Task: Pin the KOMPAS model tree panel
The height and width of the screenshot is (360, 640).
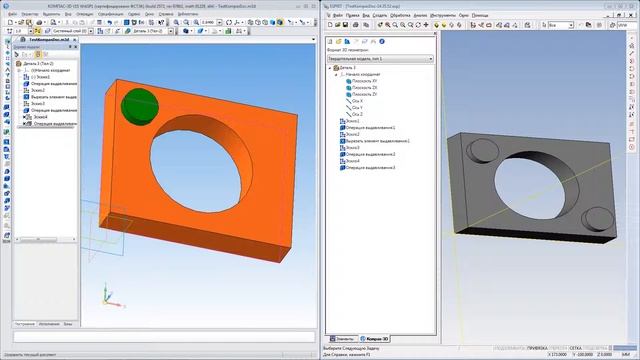Action: point(70,47)
